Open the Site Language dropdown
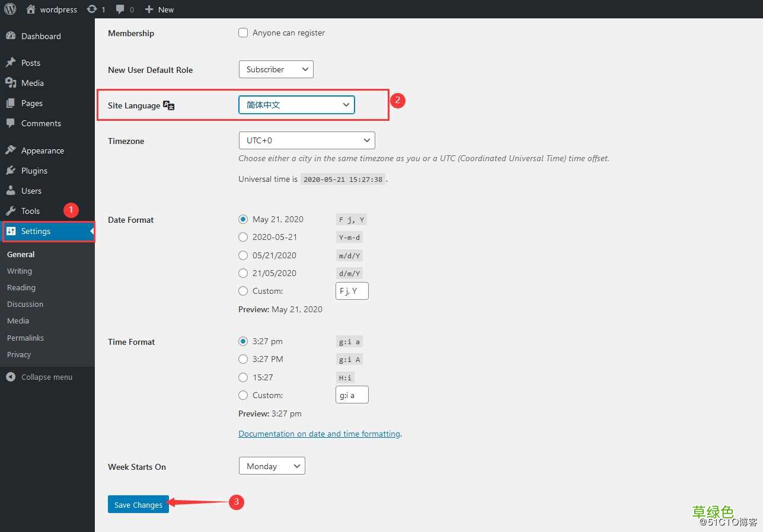Screen dimensions: 763x532 coord(296,104)
